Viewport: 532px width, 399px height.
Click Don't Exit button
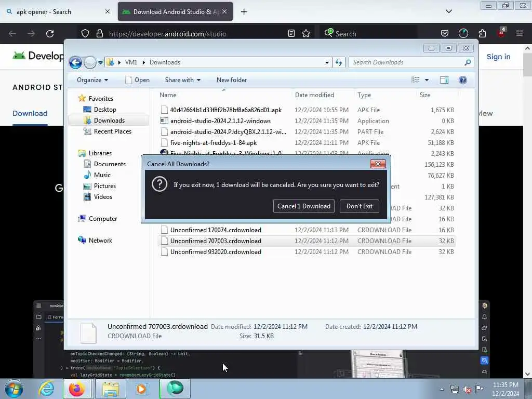coord(360,206)
